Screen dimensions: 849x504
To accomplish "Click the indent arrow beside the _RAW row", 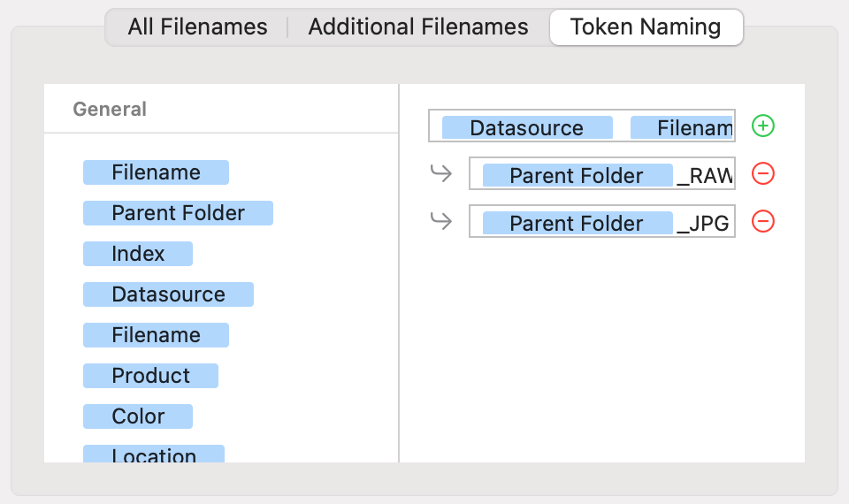I will point(441,174).
